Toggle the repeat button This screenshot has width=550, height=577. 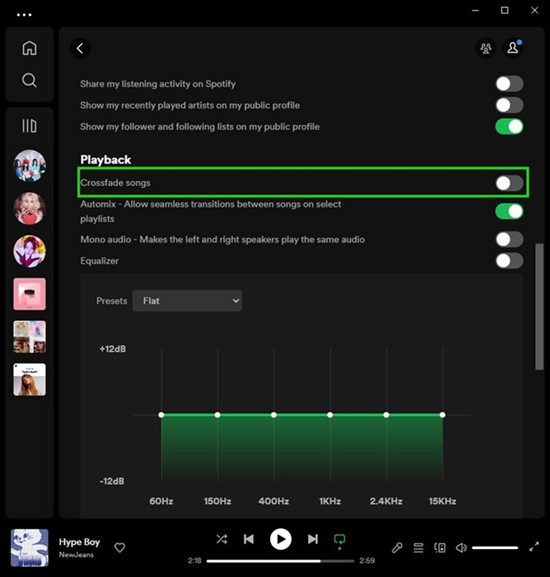pos(339,540)
